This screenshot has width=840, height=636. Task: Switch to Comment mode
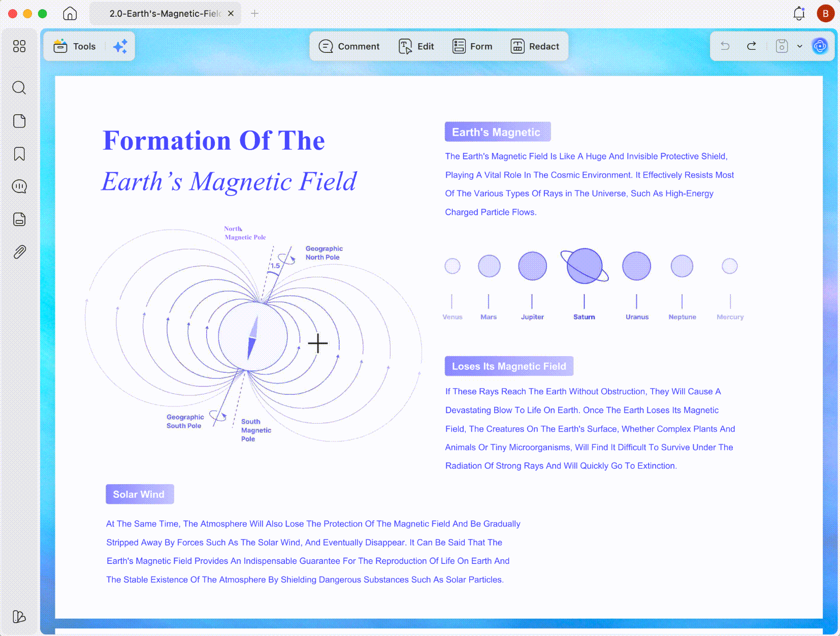coord(349,46)
